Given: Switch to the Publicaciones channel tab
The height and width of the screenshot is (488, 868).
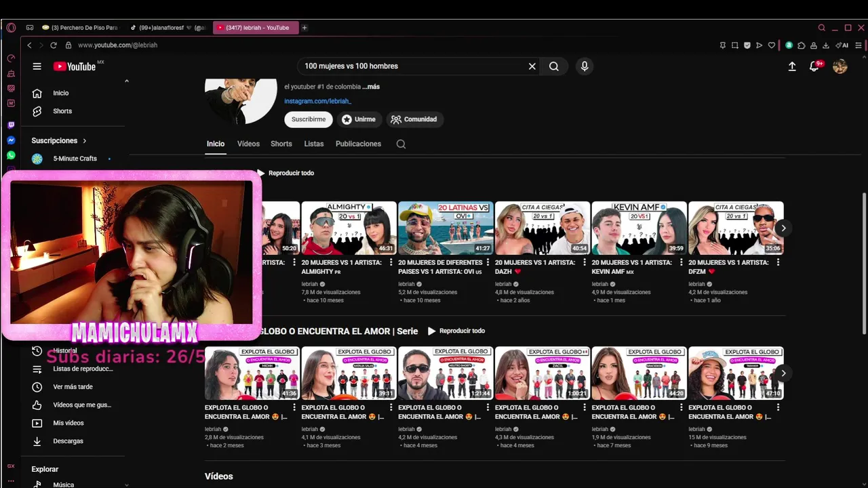Looking at the screenshot, I should [x=358, y=144].
